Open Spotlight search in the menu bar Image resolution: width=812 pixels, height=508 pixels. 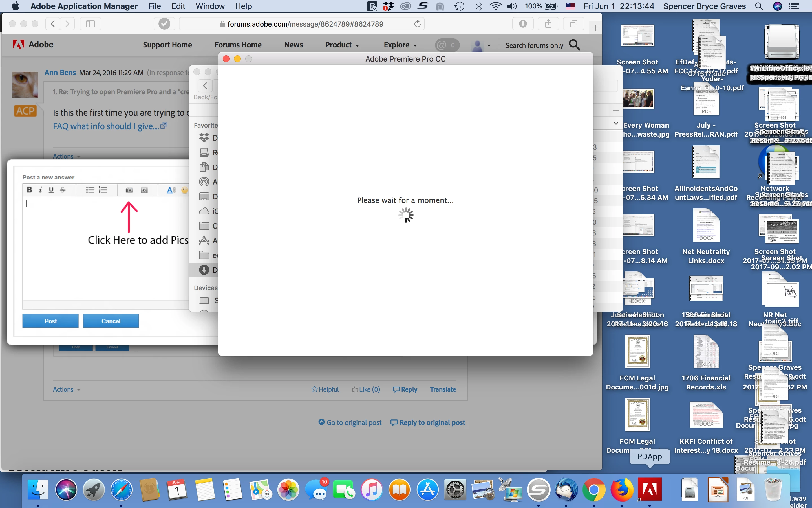[759, 6]
